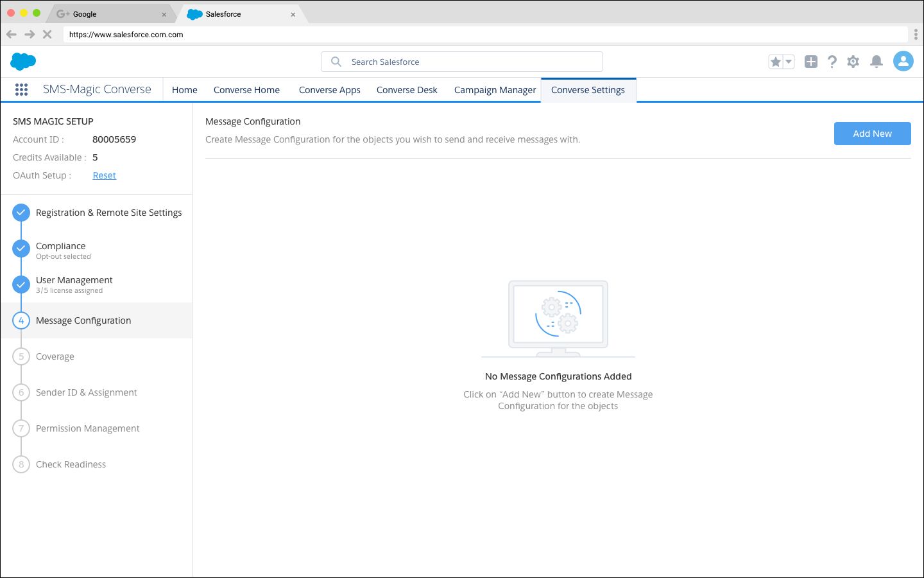Click the step 6 circle icon
The height and width of the screenshot is (578, 924).
[21, 392]
